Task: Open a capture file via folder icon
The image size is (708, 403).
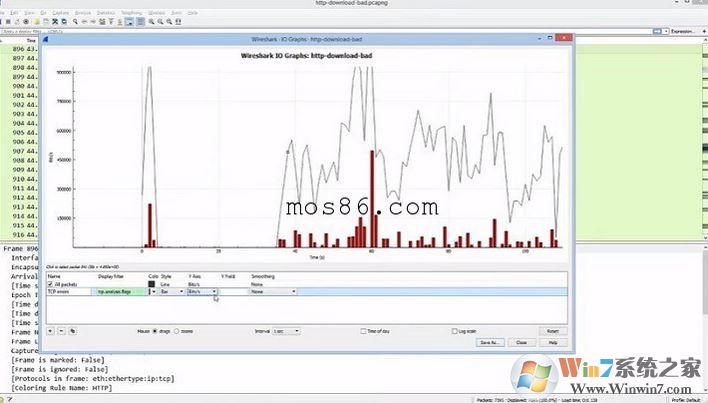Action: click(x=37, y=22)
